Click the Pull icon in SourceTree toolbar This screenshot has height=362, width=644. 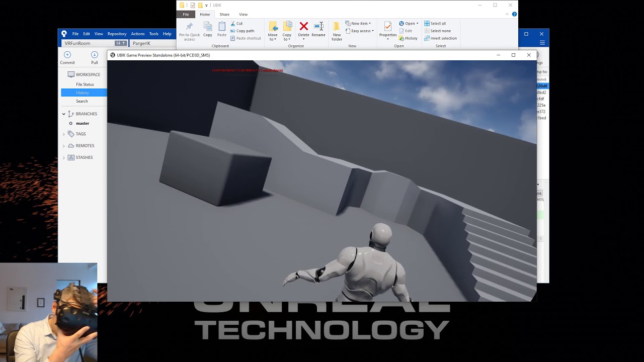coord(95,55)
